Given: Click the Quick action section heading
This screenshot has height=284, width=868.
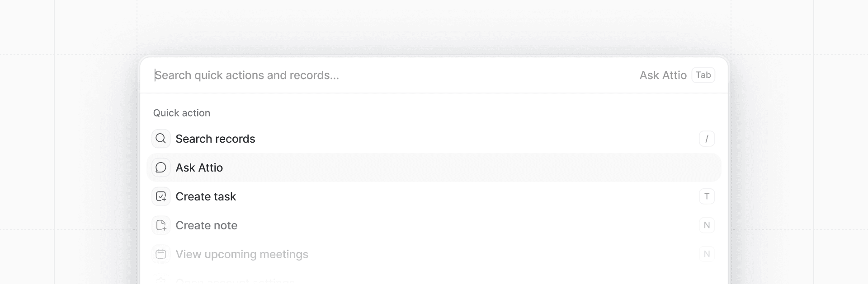Looking at the screenshot, I should tap(182, 113).
